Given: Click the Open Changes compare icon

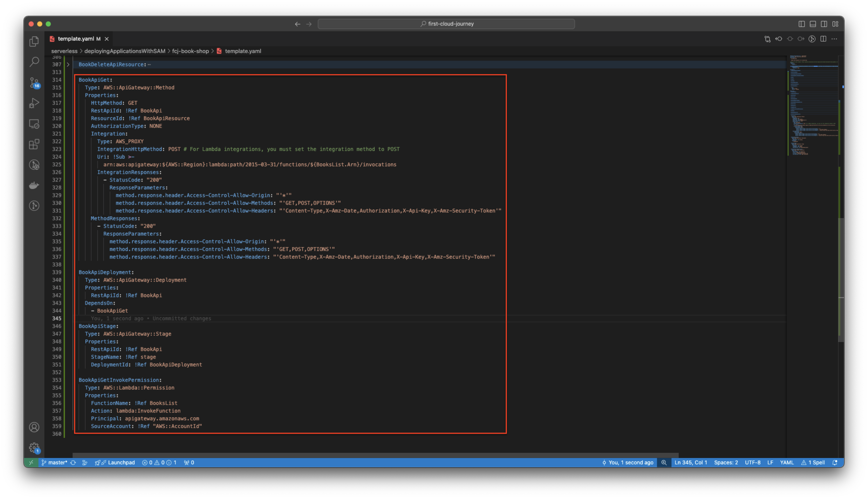Looking at the screenshot, I should (767, 39).
